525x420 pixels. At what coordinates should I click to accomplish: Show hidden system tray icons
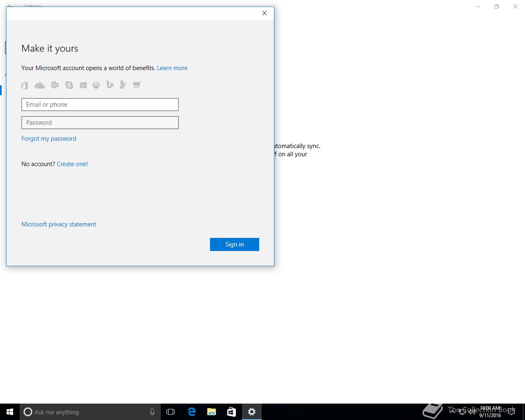tap(452, 412)
